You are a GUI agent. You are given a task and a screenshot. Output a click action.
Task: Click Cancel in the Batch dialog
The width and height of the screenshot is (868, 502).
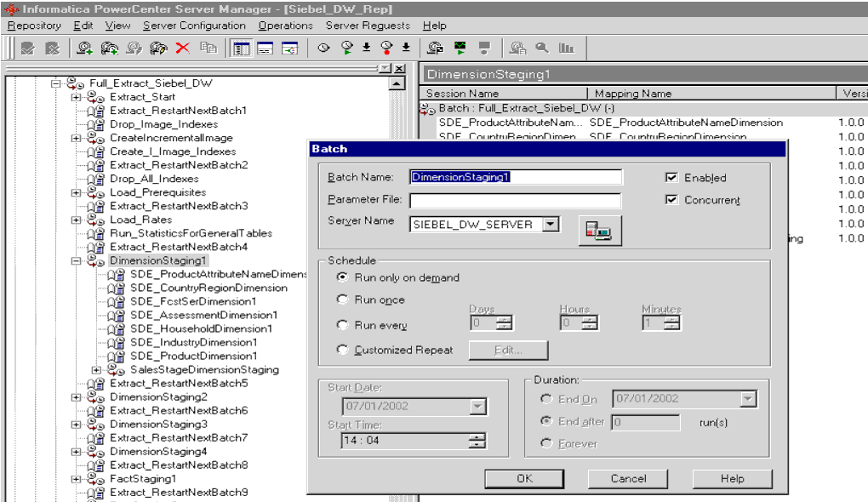tap(628, 479)
